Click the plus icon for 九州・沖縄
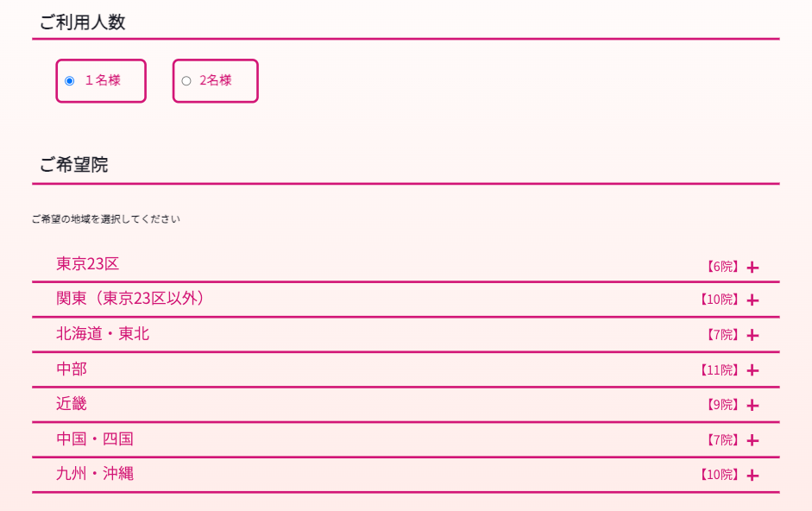812x511 pixels. (x=752, y=476)
